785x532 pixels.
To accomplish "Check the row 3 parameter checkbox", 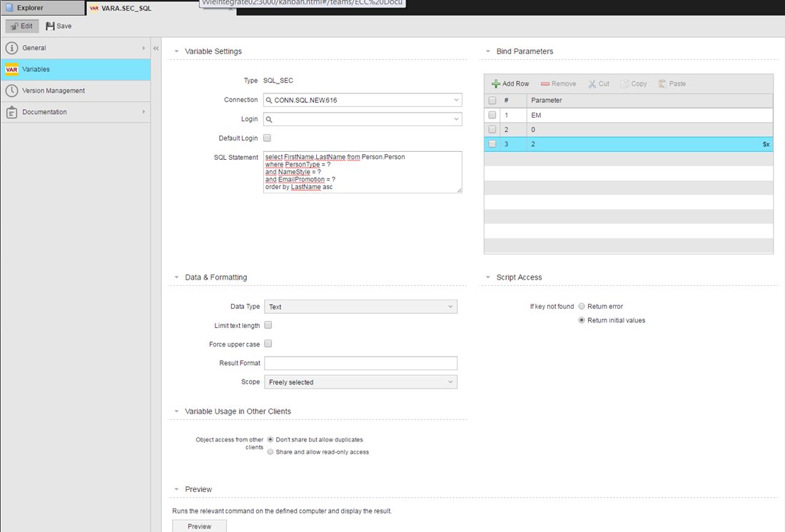I will (492, 144).
